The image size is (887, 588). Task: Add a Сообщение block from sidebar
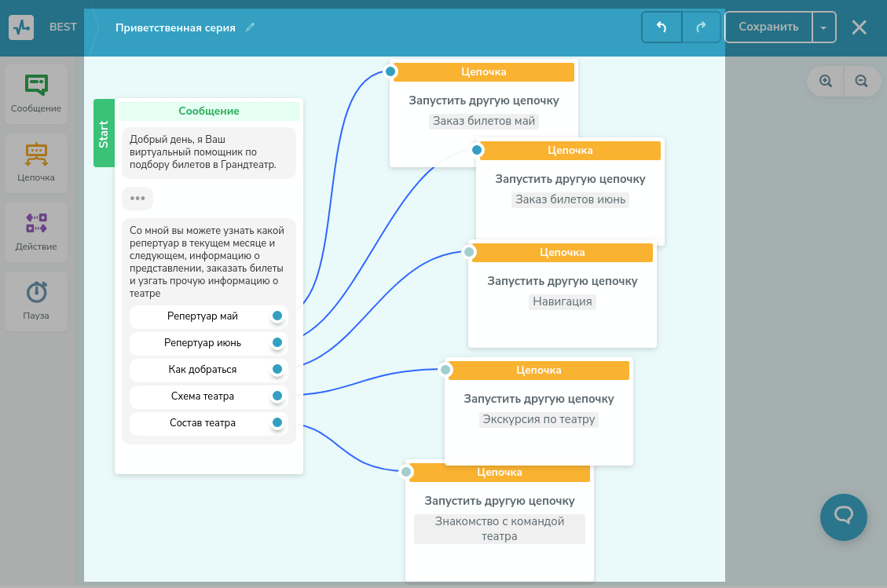coord(36,94)
